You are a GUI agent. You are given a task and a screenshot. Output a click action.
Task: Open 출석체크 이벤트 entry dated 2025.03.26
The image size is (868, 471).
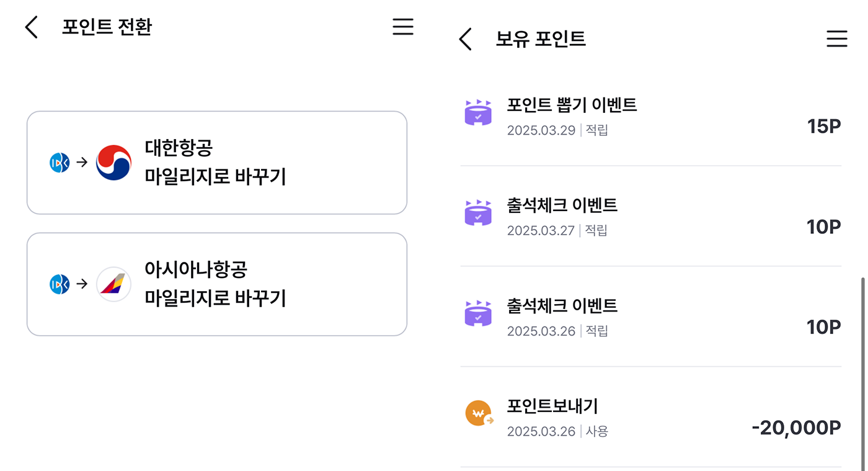click(651, 317)
